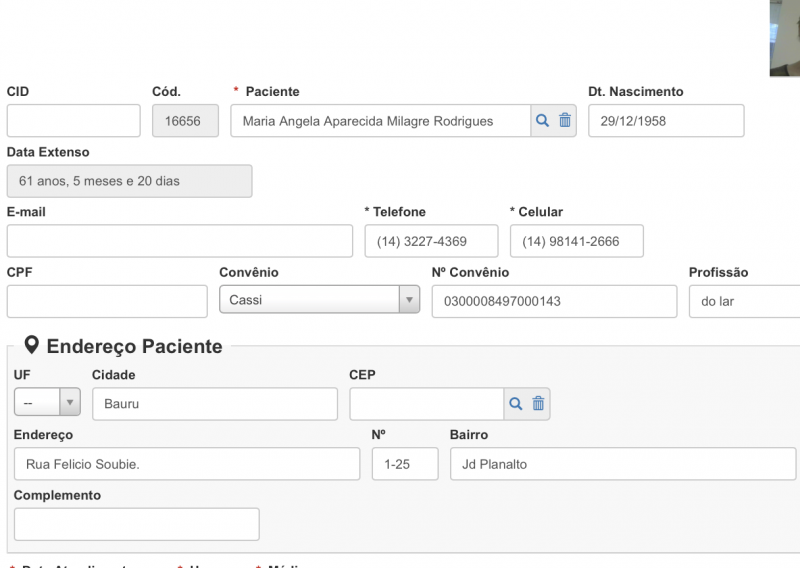800x568 pixels.
Task: Edit the Profissão field
Action: pos(744,301)
